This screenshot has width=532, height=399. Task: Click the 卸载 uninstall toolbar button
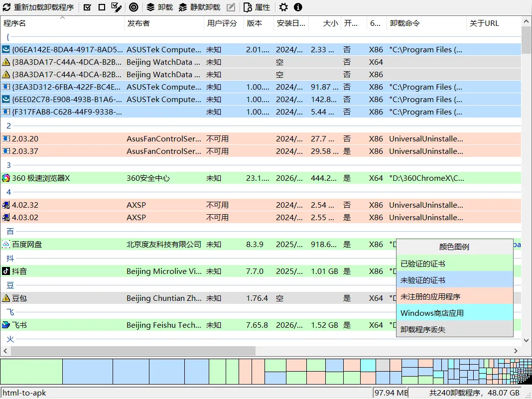160,7
